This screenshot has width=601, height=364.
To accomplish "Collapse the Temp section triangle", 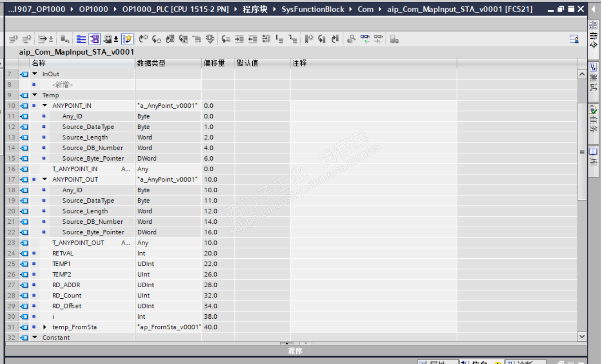I will pos(35,95).
